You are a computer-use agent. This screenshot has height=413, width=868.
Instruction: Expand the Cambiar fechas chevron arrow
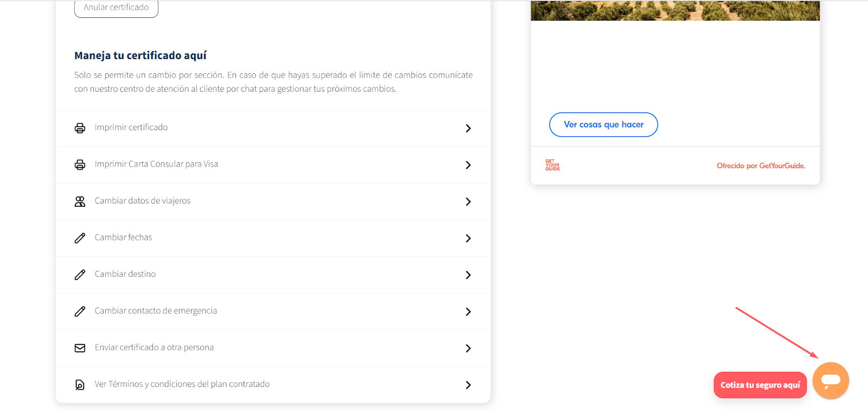point(468,238)
